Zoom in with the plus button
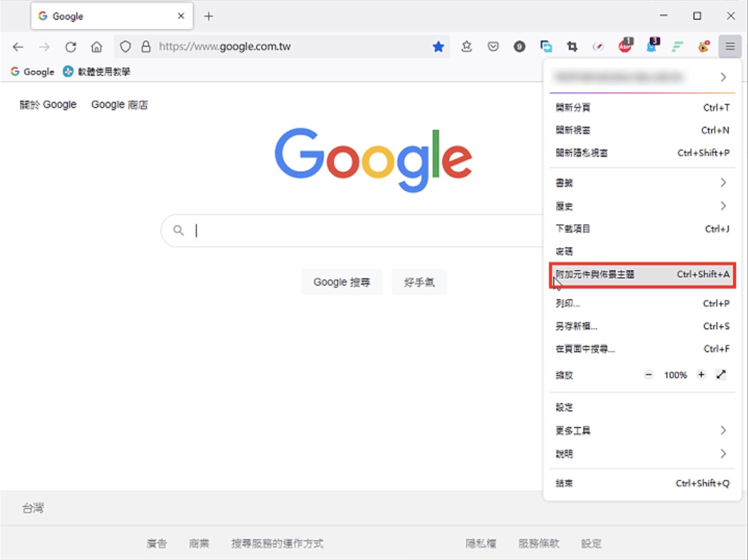748x560 pixels. point(701,375)
